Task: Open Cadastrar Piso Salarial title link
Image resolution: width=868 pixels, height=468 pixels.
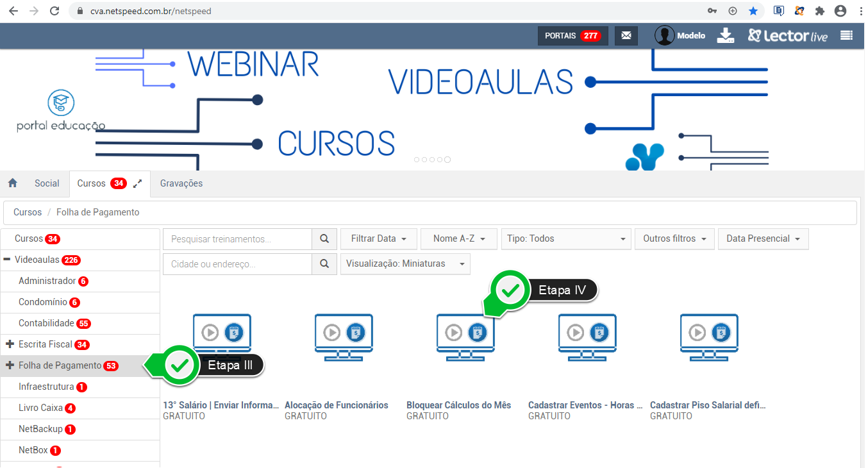Action: tap(708, 405)
